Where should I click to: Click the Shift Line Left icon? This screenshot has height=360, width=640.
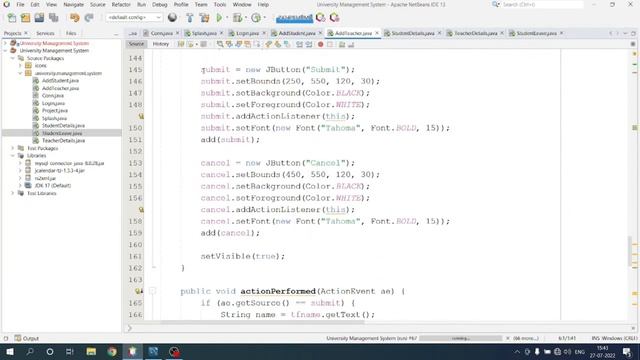(300, 44)
